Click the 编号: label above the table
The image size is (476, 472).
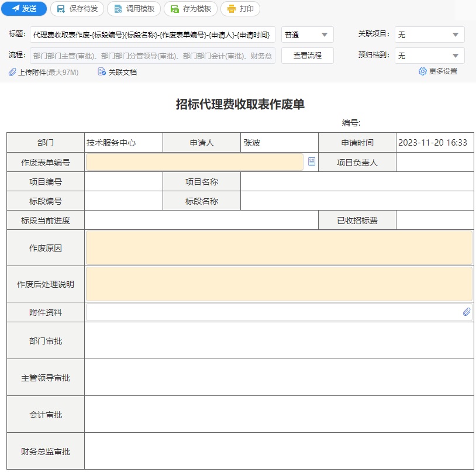tap(351, 123)
